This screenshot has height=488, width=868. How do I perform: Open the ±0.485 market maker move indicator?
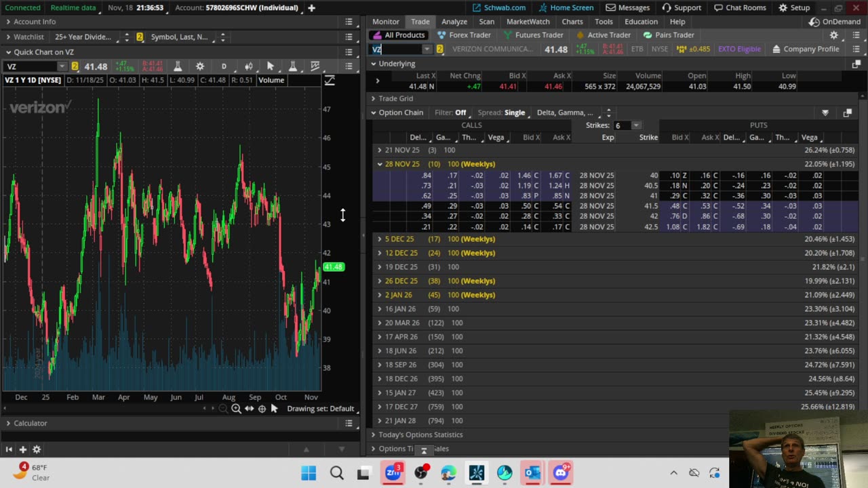click(694, 49)
